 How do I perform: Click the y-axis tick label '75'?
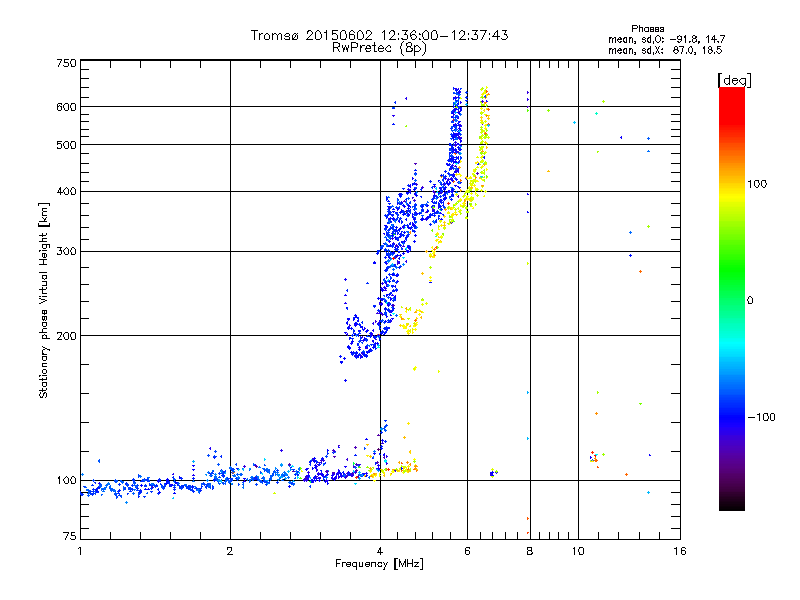coord(70,536)
